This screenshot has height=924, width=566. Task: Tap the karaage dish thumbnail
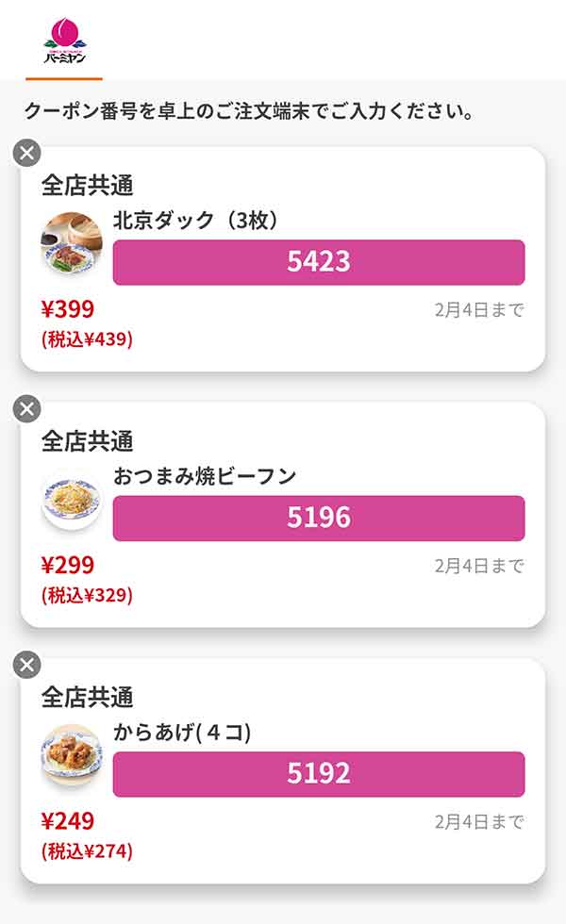click(x=71, y=756)
